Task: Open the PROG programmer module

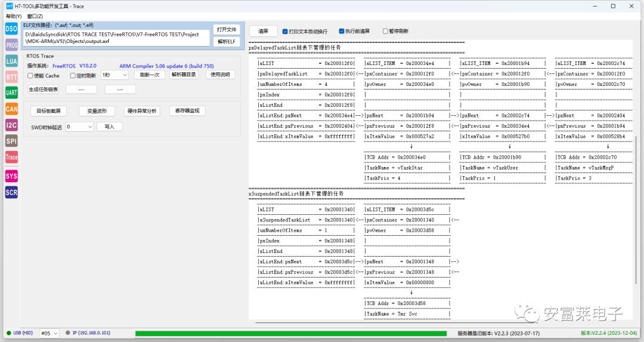Action: [11, 45]
